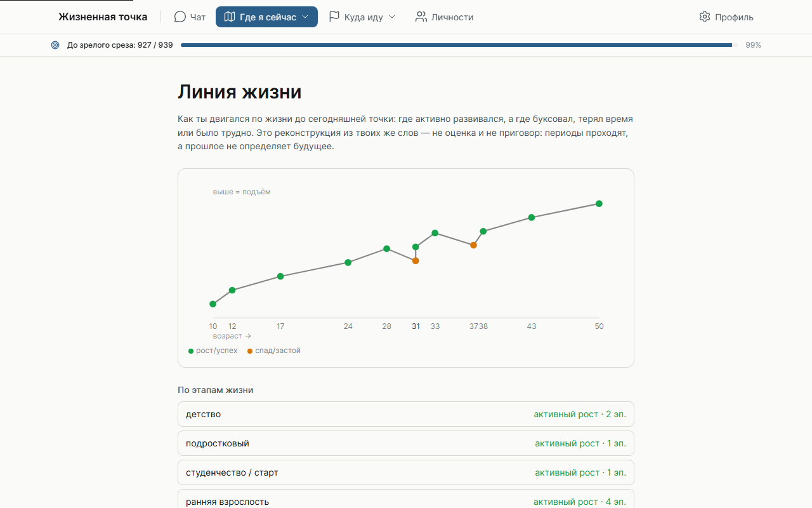
Task: Click the По этапам жизни label
Action: (216, 390)
